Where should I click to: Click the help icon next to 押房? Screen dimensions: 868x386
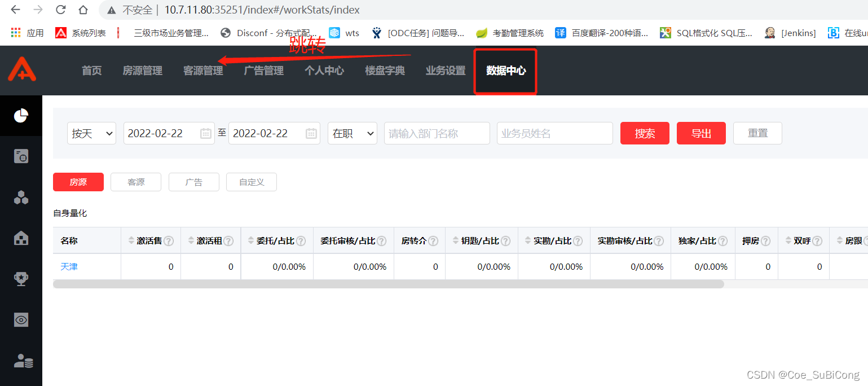765,241
